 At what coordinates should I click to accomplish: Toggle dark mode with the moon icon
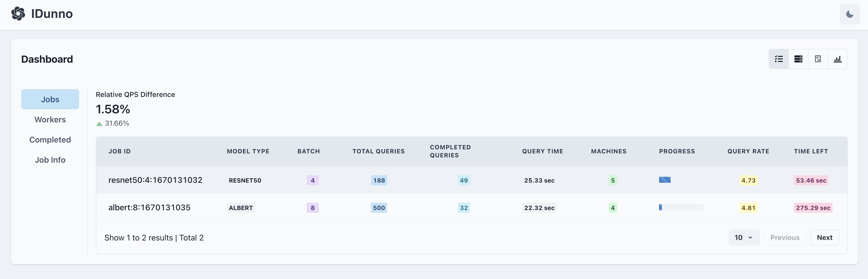(849, 14)
